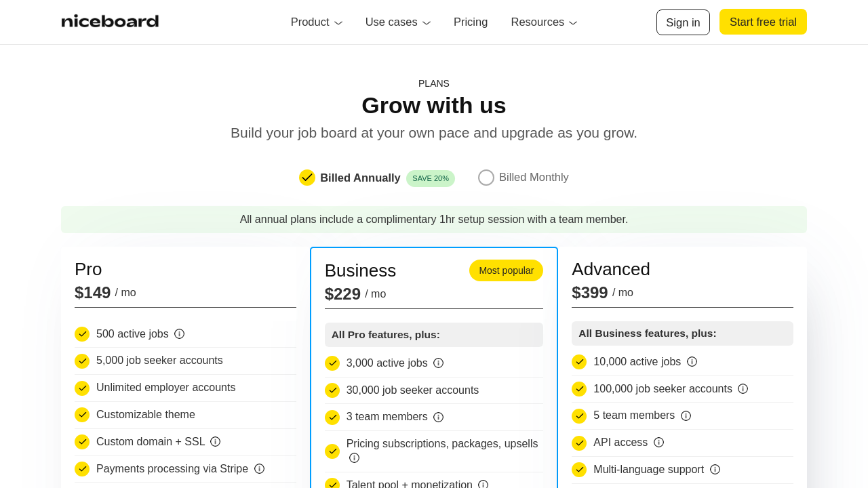Viewport: 868px width, 488px height.
Task: Click Start free trial button
Action: [763, 22]
